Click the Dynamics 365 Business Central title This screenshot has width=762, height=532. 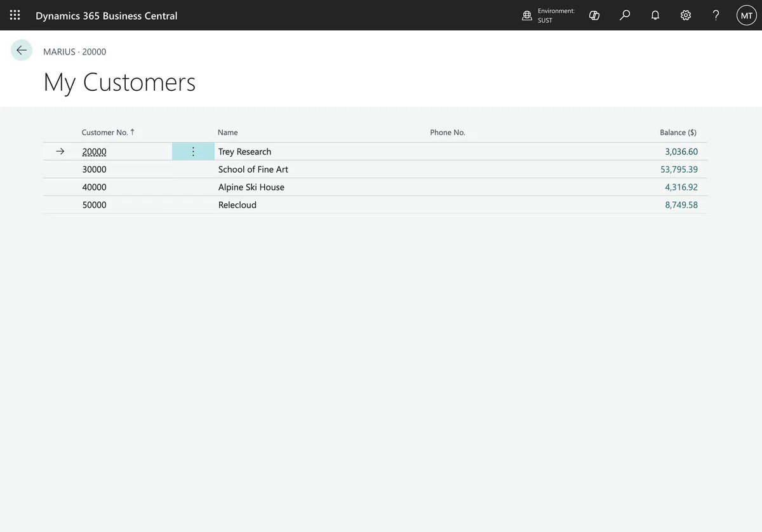point(107,15)
